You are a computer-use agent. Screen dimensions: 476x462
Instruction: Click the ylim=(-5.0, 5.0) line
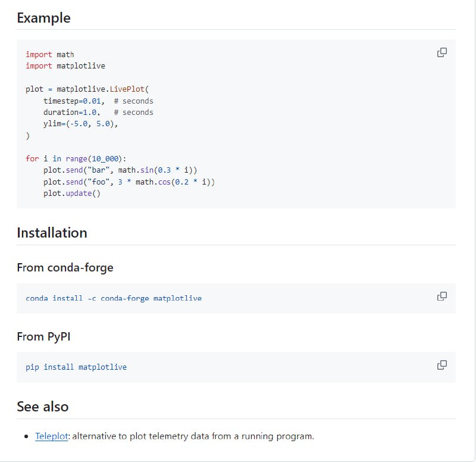pos(81,124)
